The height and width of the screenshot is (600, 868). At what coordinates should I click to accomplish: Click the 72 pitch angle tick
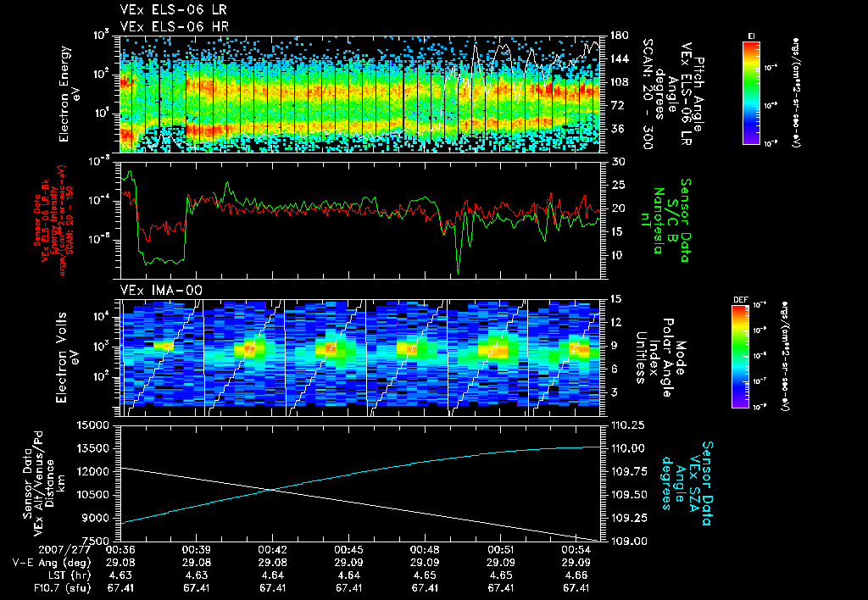pos(616,106)
